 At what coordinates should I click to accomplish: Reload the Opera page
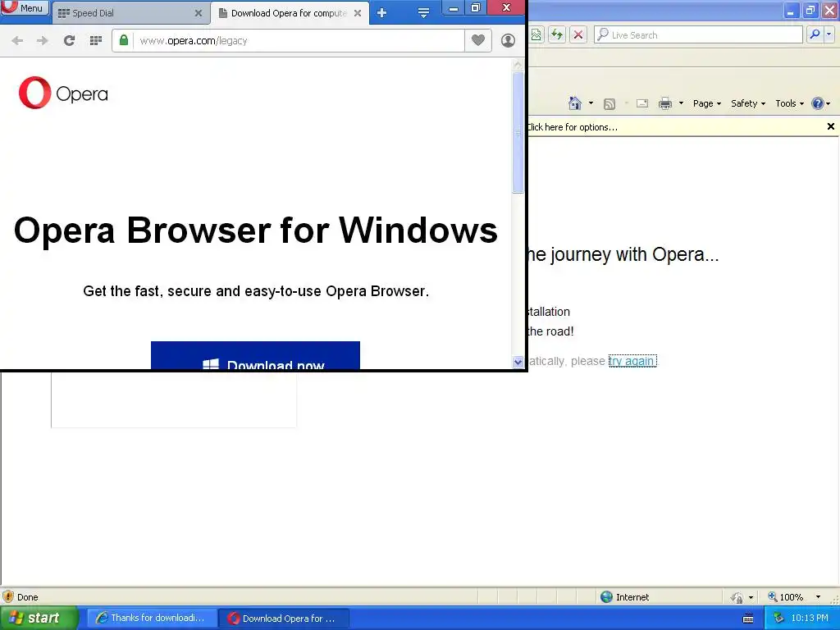click(x=69, y=41)
